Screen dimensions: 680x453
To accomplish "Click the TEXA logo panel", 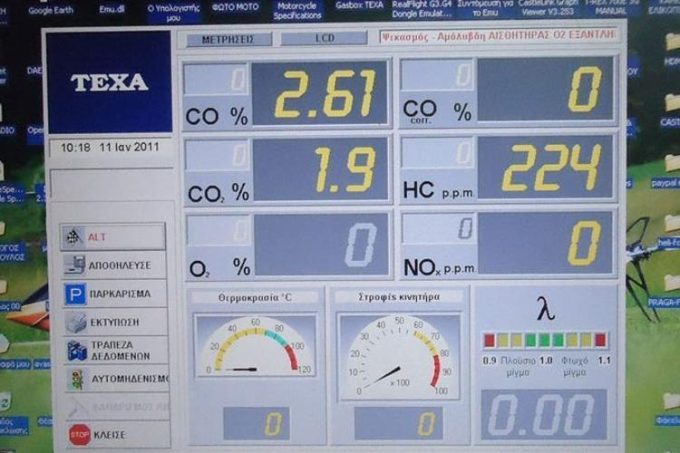I will click(108, 82).
